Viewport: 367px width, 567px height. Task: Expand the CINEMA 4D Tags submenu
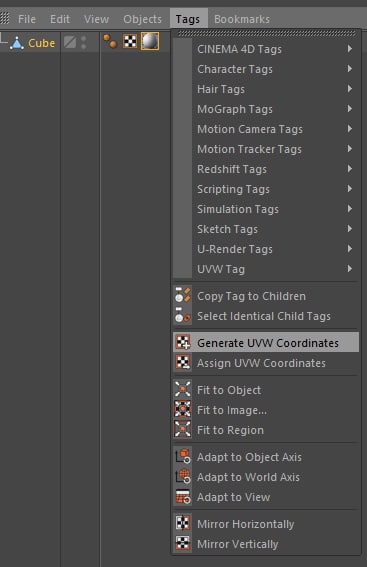(266, 49)
